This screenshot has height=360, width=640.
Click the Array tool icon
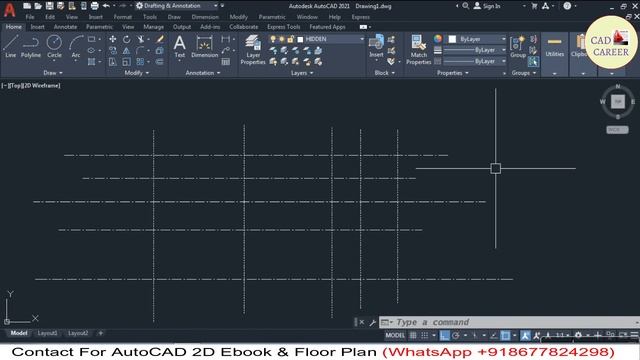click(x=140, y=62)
